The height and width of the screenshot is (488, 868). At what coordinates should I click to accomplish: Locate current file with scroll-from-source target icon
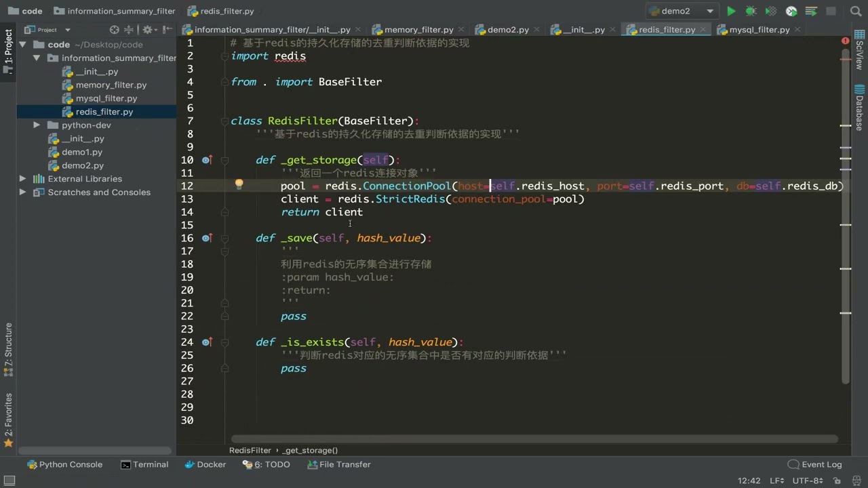pos(115,30)
